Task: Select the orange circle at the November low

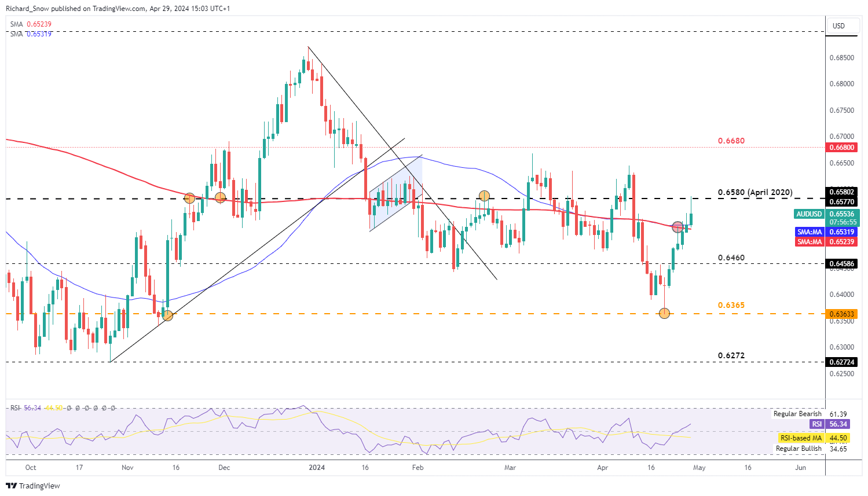Action: [167, 315]
